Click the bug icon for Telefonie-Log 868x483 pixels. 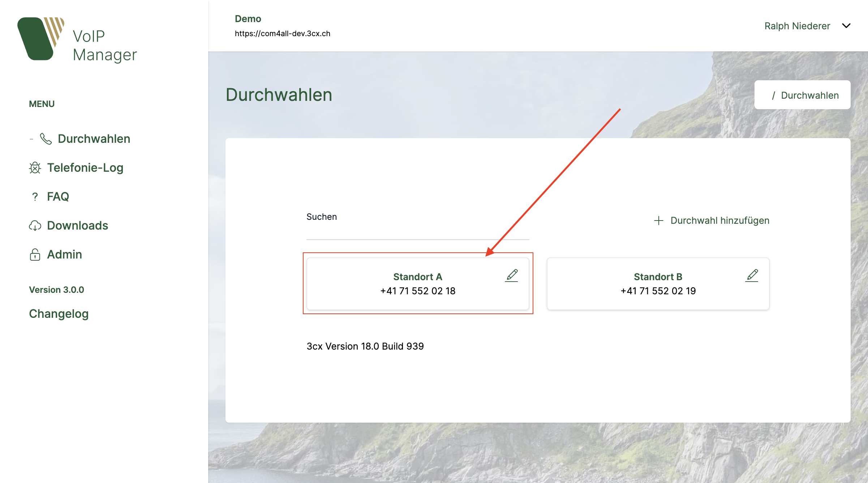[x=35, y=168]
